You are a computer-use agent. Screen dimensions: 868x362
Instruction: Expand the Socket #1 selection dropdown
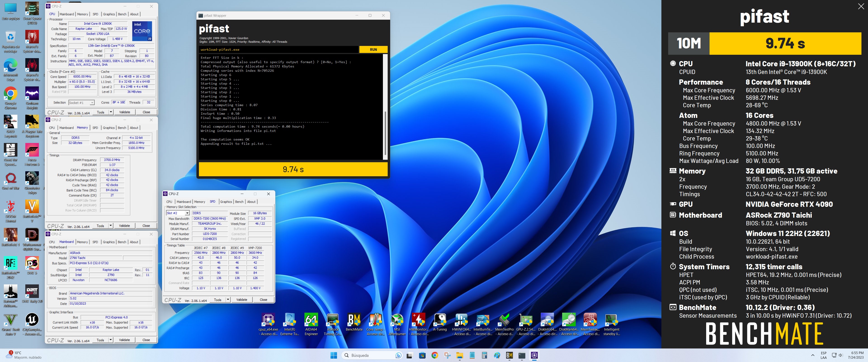pos(92,102)
